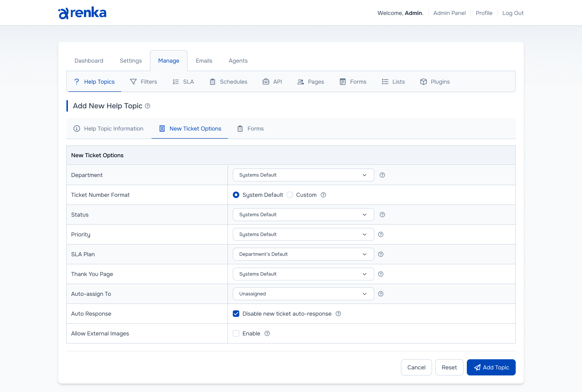The width and height of the screenshot is (582, 392).
Task: Click the renka logo
Action: 82,13
